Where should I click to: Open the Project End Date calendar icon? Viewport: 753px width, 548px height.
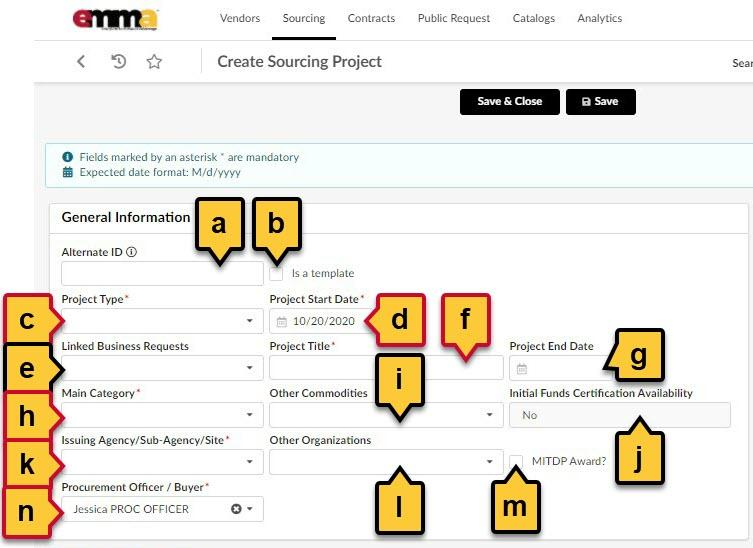coord(522,369)
